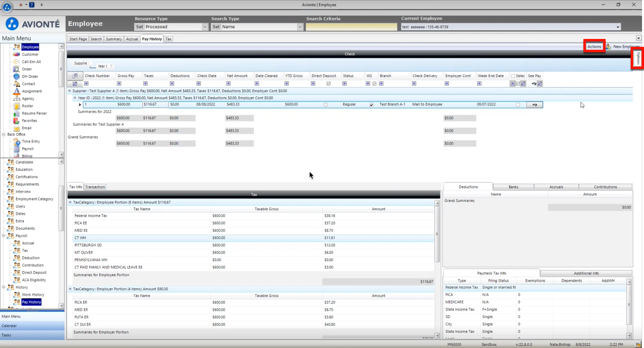Open the Resume Parser icon
This screenshot has width=644, height=348.
16,113
